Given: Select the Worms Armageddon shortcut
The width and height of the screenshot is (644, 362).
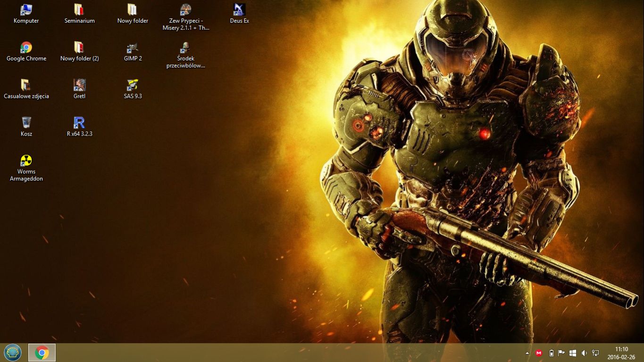Looking at the screenshot, I should click(26, 168).
